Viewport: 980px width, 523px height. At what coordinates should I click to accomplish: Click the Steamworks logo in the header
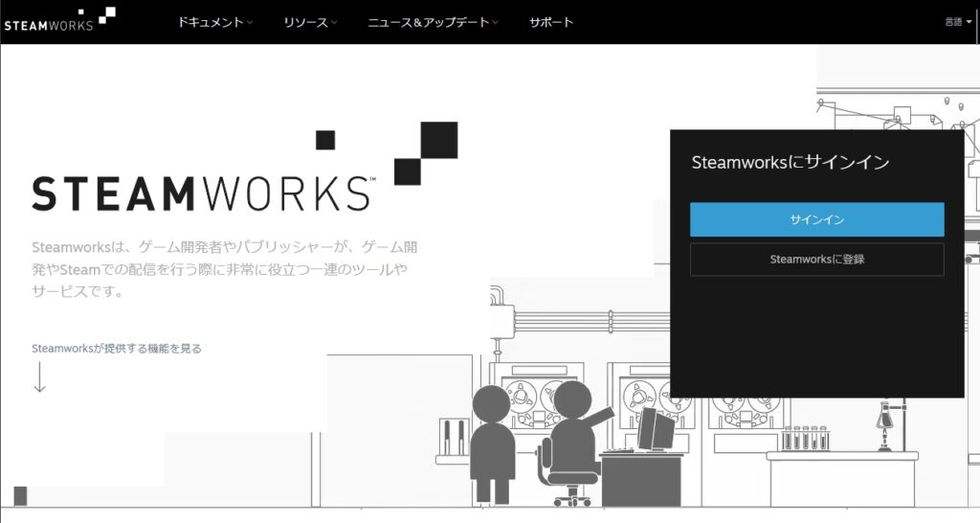pyautogui.click(x=59, y=20)
